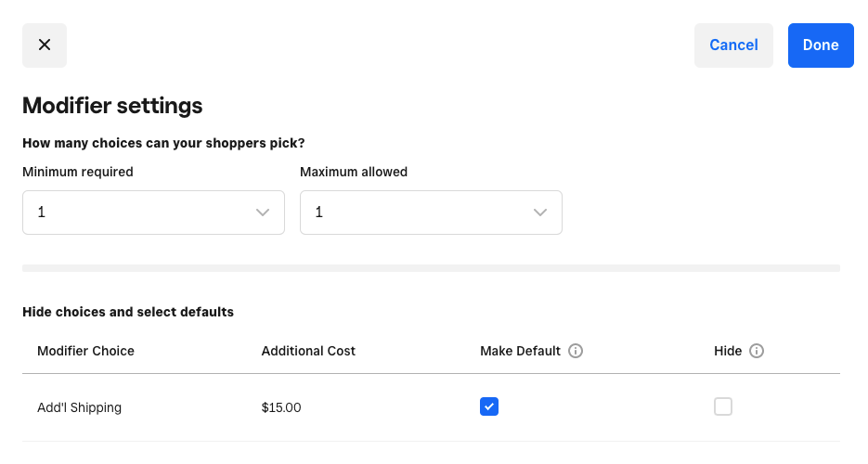Uncheck Make Default for Add'l Shipping
Viewport: 868px width, 464px height.
point(489,406)
